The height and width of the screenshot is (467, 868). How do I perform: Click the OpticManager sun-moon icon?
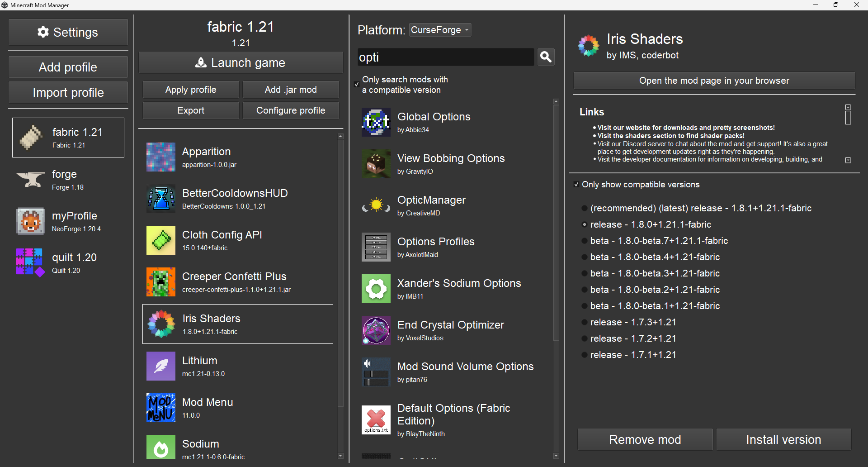coord(376,205)
